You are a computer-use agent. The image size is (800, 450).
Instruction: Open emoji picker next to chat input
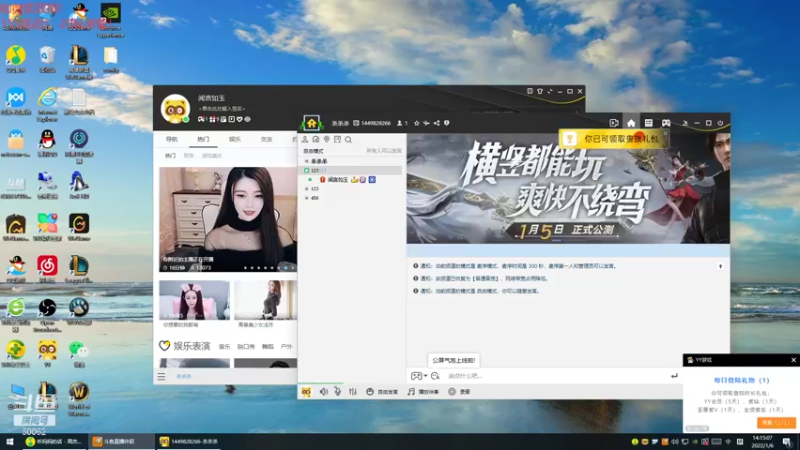[x=435, y=376]
